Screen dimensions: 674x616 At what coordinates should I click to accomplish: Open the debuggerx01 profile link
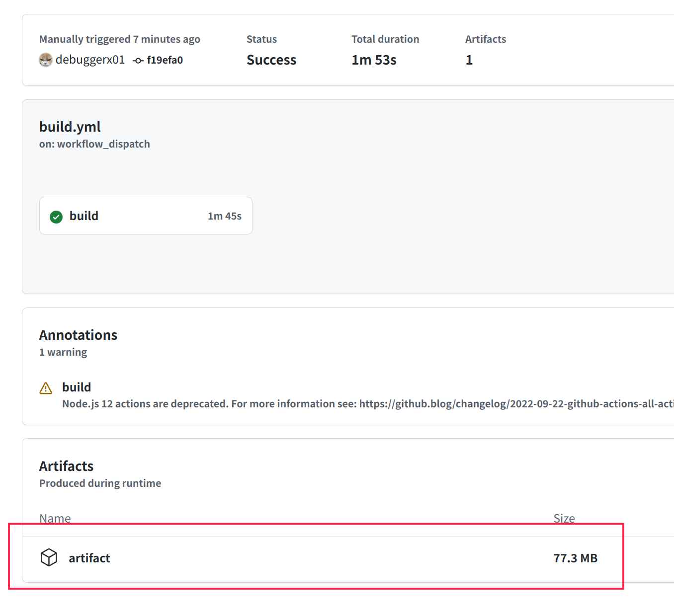click(x=90, y=59)
